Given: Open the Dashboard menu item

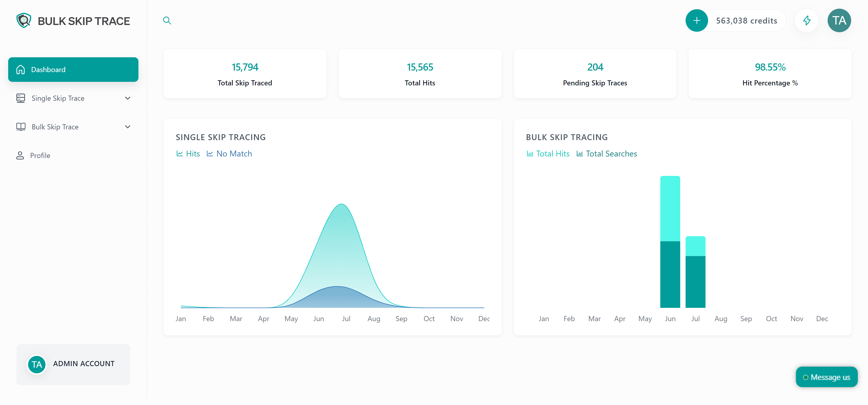Looking at the screenshot, I should (x=73, y=70).
